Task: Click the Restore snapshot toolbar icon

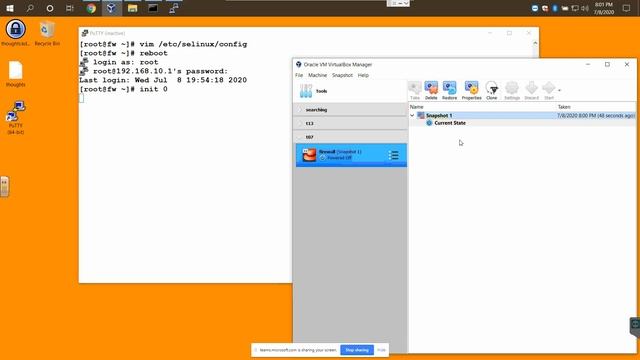Action: pyautogui.click(x=449, y=90)
